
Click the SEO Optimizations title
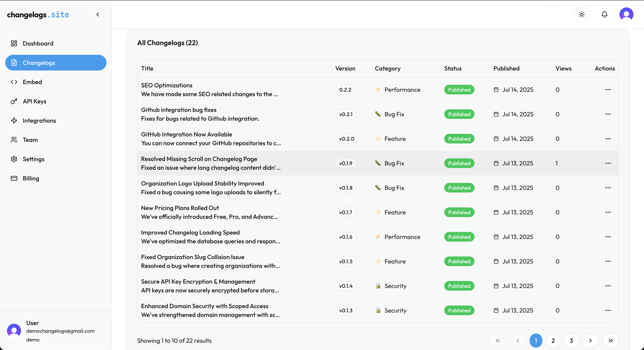(166, 85)
